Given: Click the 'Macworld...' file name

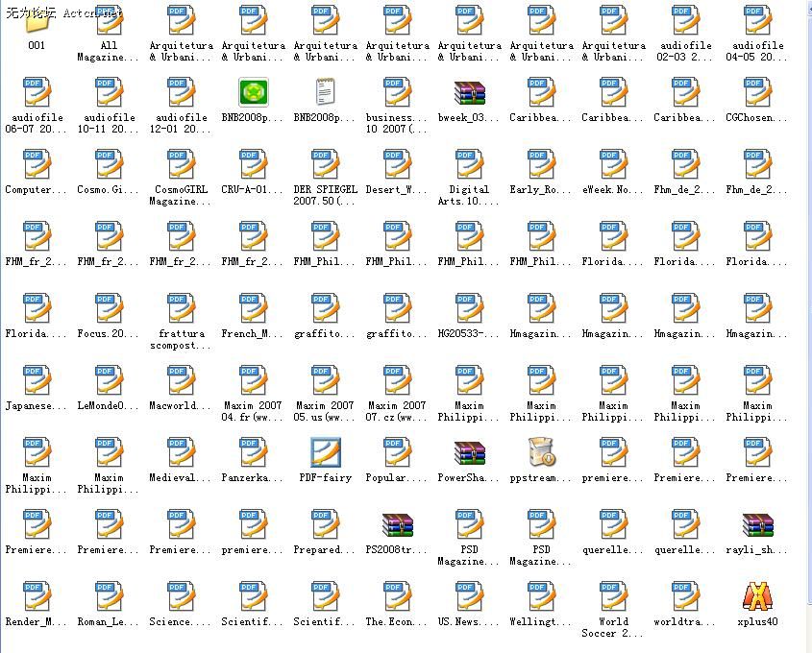Looking at the screenshot, I should (x=181, y=405).
